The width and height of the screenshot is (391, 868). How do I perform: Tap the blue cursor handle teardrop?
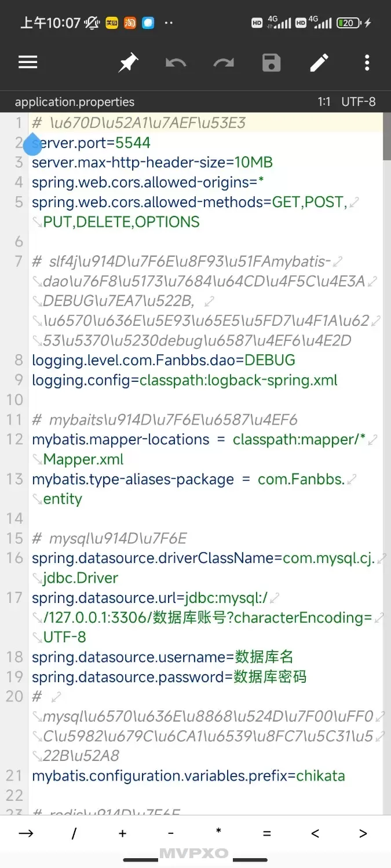coord(33,144)
